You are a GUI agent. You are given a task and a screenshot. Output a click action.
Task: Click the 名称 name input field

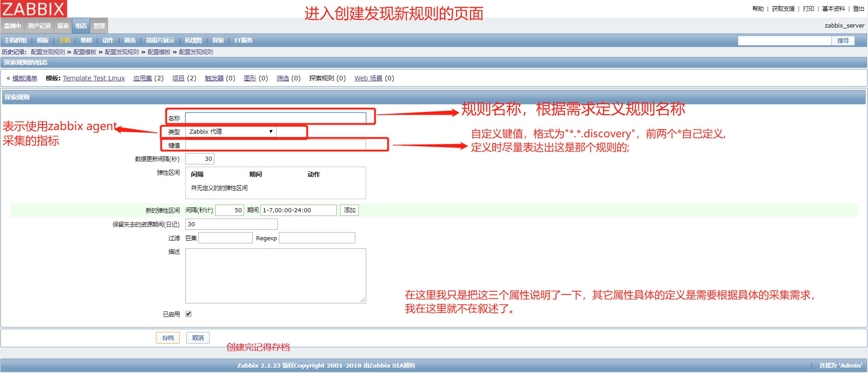[x=276, y=118]
